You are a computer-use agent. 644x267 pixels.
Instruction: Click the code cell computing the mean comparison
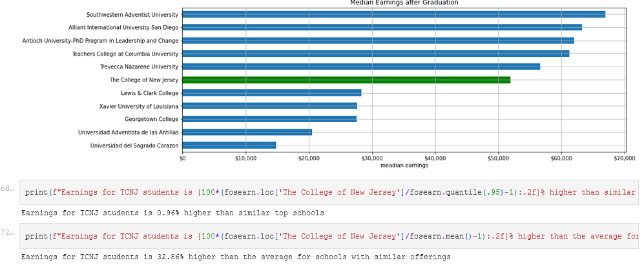click(x=329, y=236)
